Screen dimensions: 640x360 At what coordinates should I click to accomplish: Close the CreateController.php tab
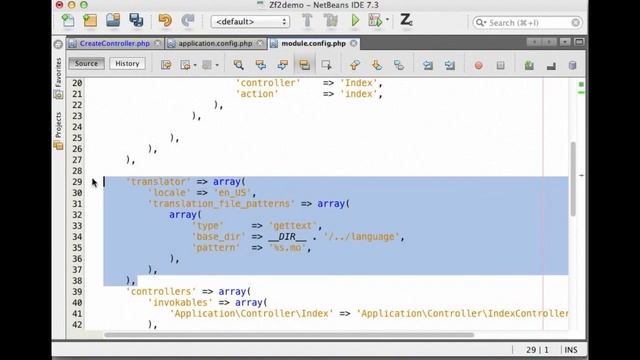158,43
